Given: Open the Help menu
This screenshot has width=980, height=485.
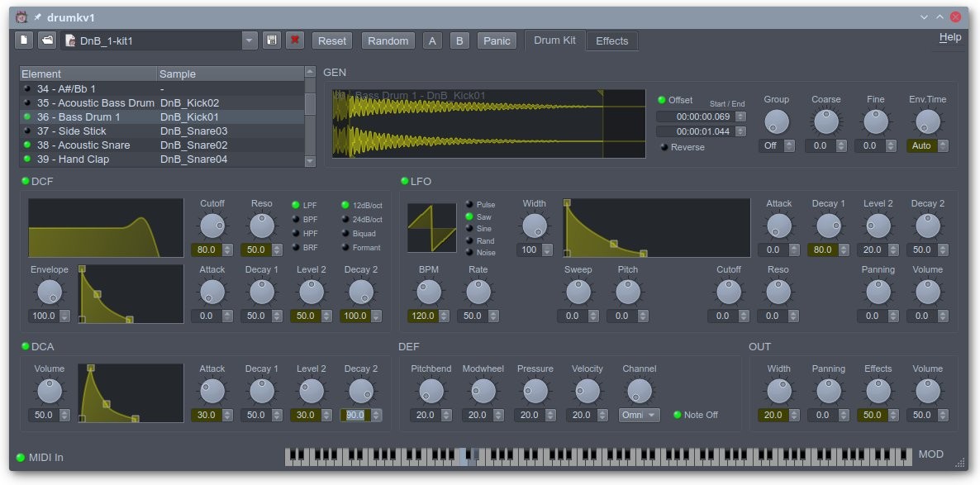Looking at the screenshot, I should [949, 37].
